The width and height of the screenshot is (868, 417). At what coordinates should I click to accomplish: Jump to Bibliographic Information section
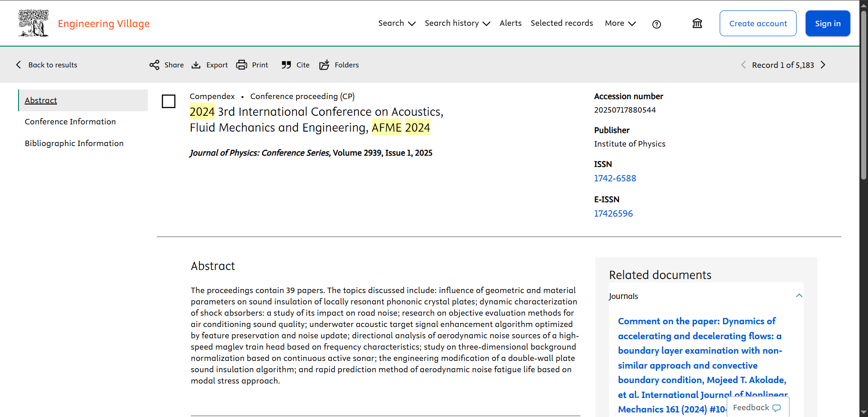[x=74, y=143]
